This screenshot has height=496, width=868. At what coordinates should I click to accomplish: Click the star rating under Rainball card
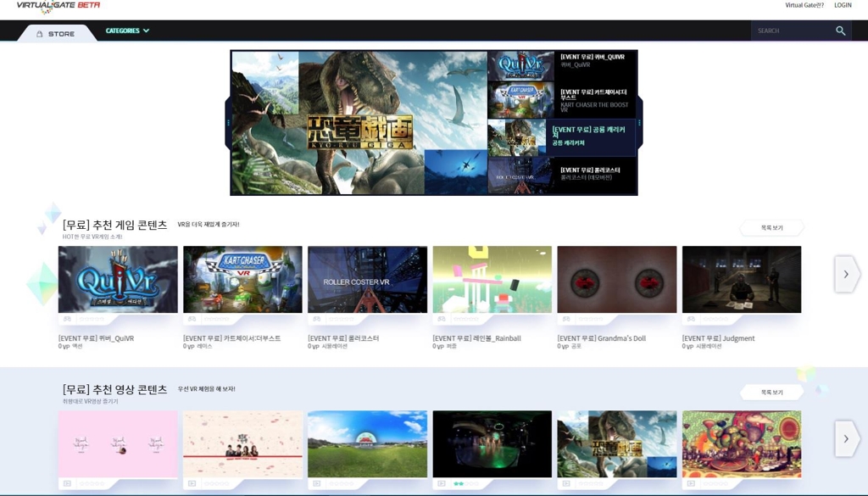(466, 320)
